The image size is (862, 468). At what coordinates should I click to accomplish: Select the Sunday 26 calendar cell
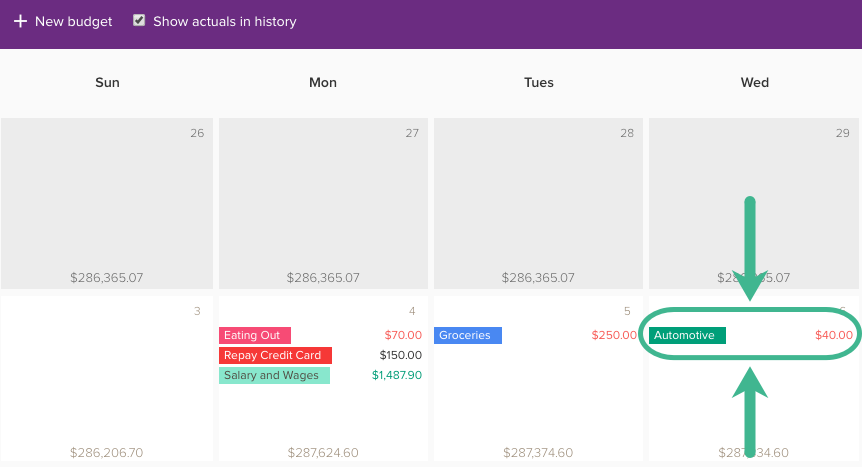pyautogui.click(x=107, y=203)
